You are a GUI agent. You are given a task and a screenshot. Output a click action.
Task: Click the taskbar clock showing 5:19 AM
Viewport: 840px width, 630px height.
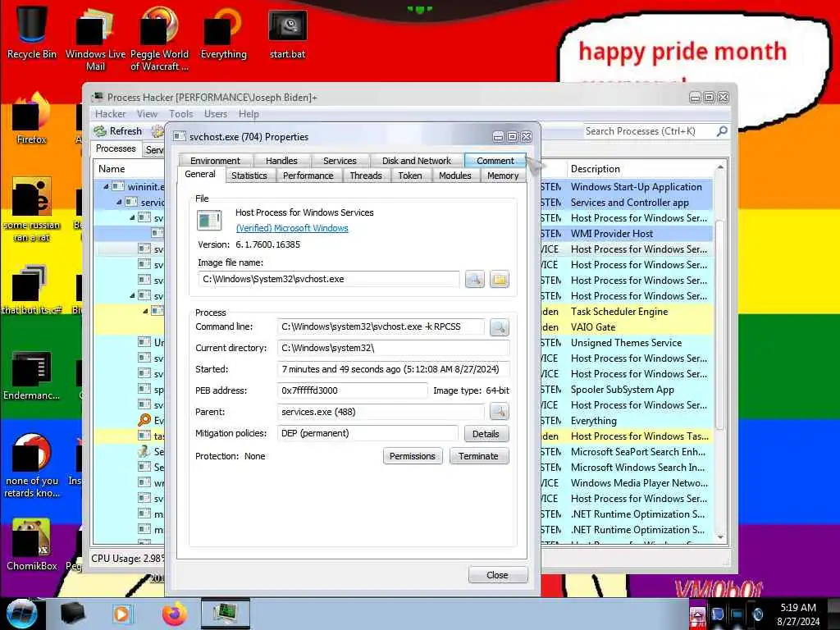click(x=798, y=614)
